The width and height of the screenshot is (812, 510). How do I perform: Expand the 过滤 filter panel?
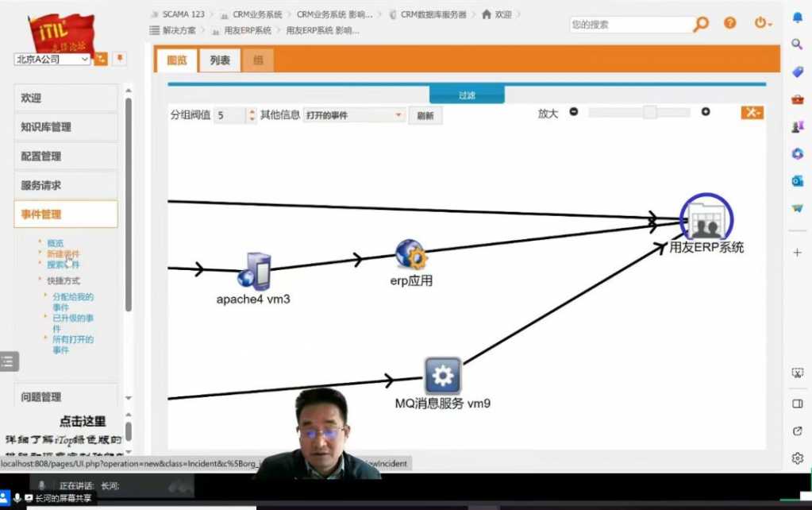click(467, 95)
